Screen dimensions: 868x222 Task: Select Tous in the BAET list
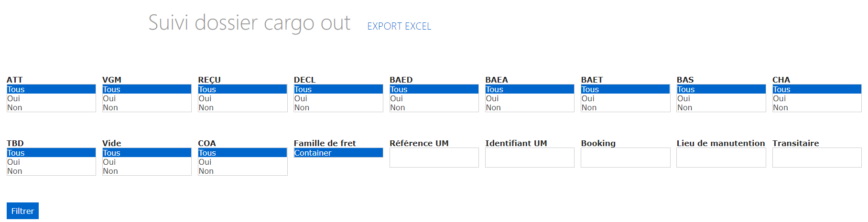tap(625, 89)
